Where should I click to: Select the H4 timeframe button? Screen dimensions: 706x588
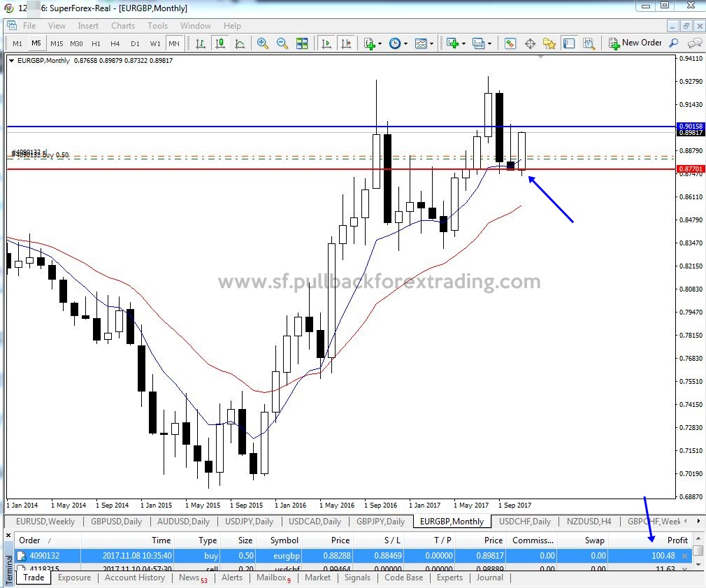(115, 43)
